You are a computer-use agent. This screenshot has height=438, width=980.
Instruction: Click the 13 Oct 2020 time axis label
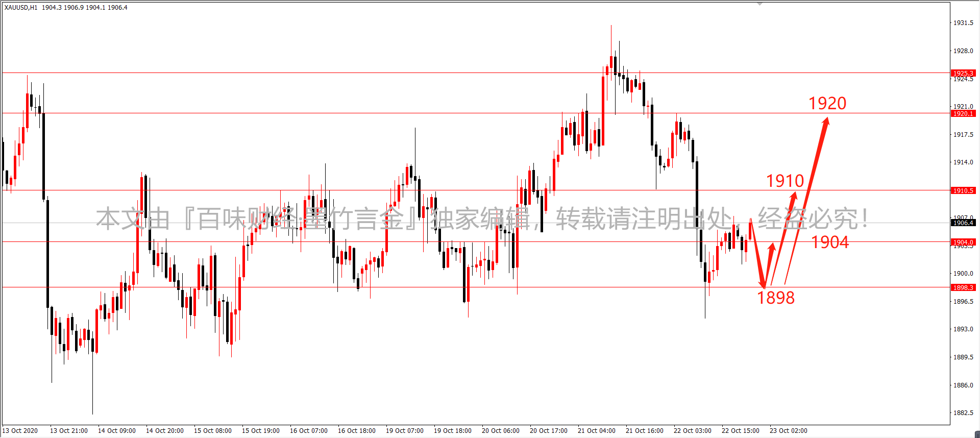point(20,431)
